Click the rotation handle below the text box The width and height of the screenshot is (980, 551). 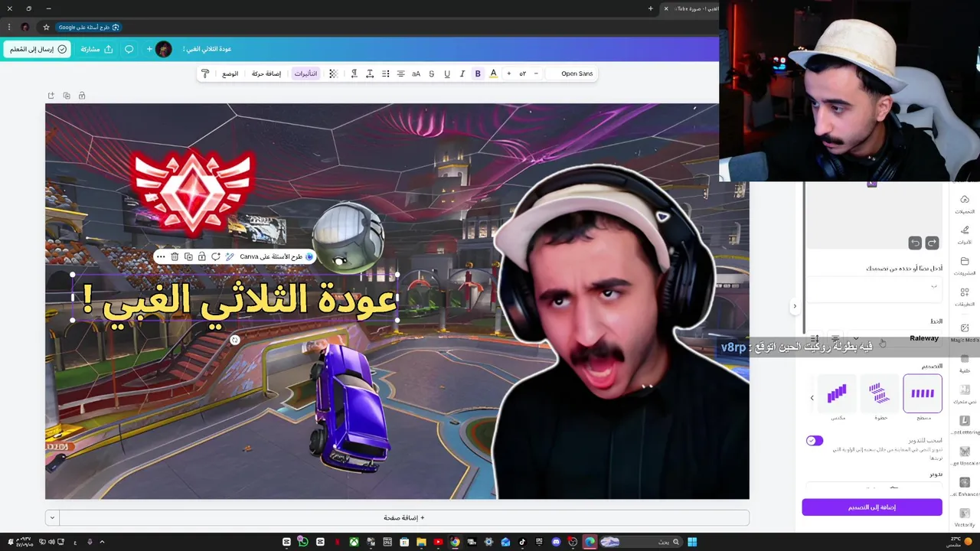(235, 340)
